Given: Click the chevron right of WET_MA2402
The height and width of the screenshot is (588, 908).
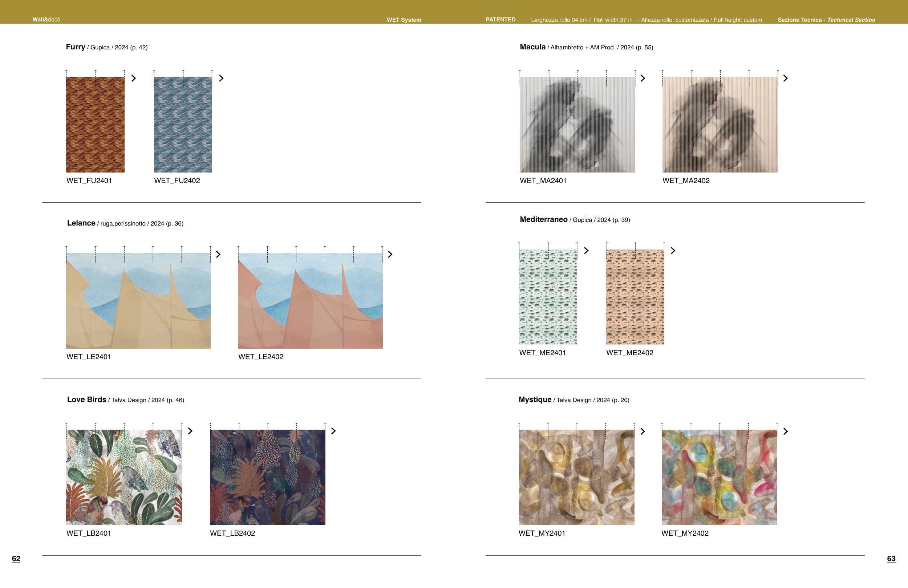Looking at the screenshot, I should pos(786,78).
